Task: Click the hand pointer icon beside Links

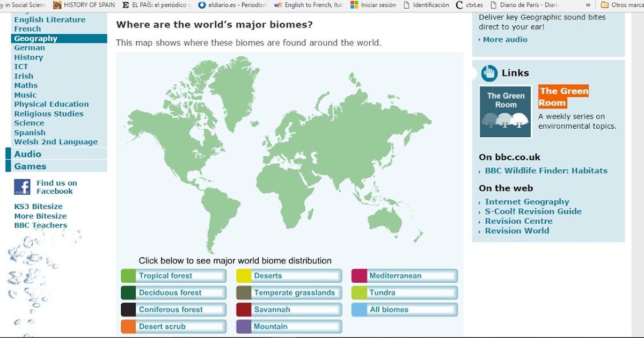Action: pyautogui.click(x=488, y=72)
